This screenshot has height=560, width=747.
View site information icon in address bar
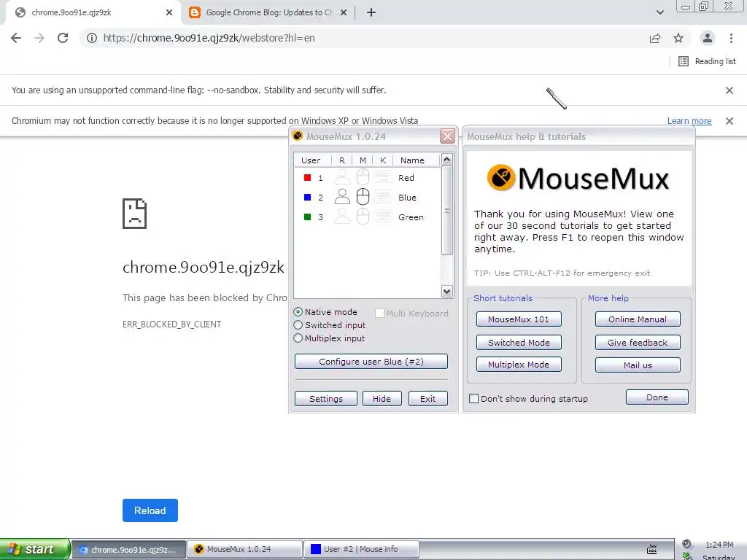[92, 38]
